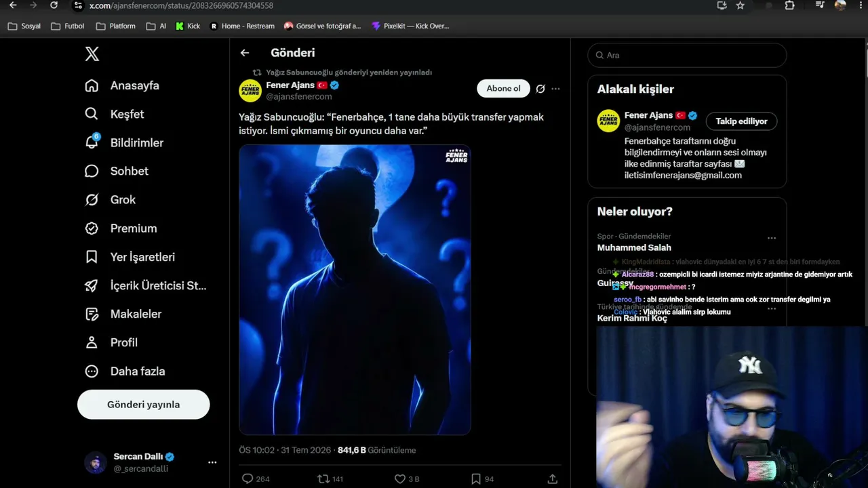Click the browser back arrow

pyautogui.click(x=13, y=5)
